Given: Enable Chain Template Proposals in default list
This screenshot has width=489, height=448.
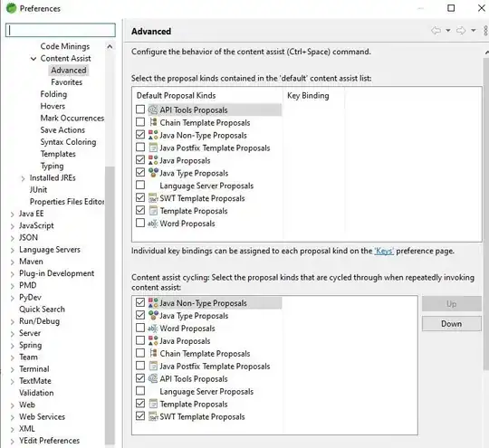Looking at the screenshot, I should [140, 122].
